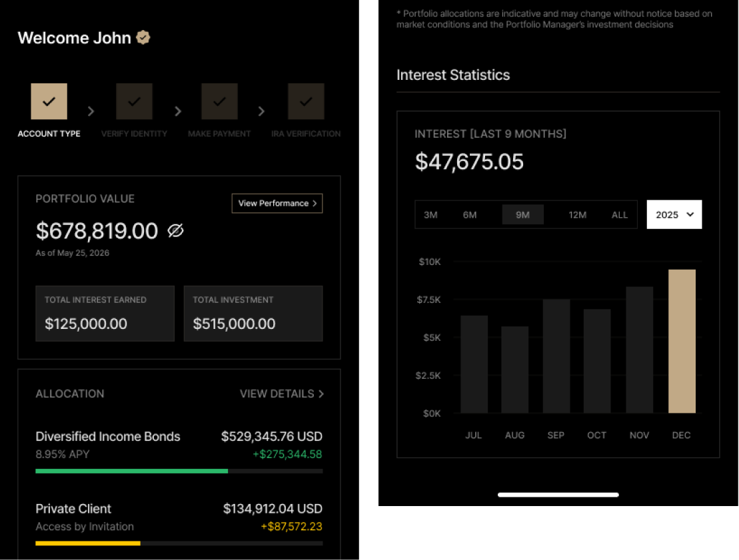Select the AUG bar in interest chart
This screenshot has height=560, width=739.
tap(514, 370)
